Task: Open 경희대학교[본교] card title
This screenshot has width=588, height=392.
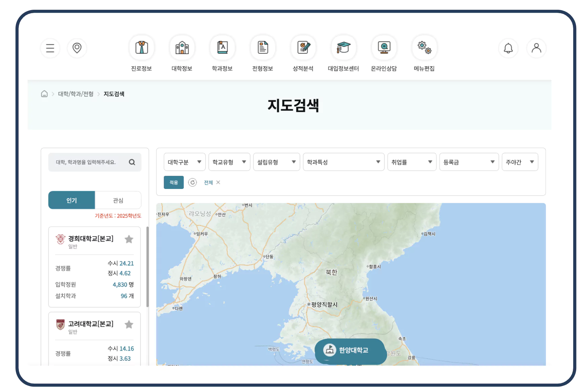Action: (x=91, y=238)
